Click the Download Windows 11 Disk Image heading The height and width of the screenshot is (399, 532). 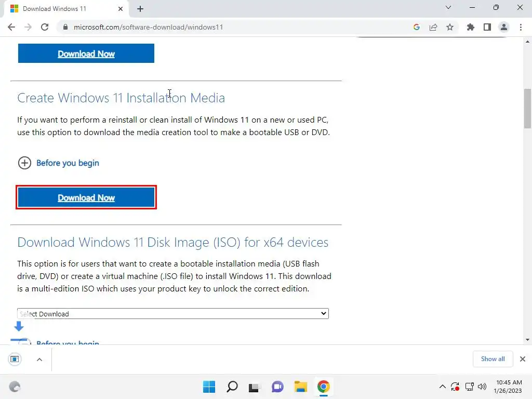point(172,242)
